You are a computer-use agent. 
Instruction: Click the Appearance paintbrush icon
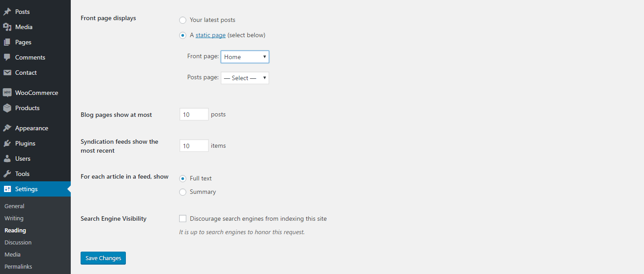(7, 128)
